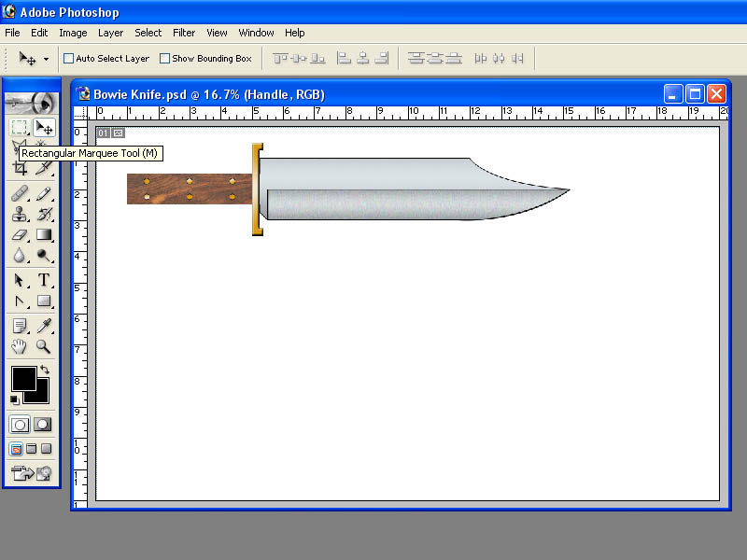Select the Move tool in toolbox
The height and width of the screenshot is (560, 747).
pyautogui.click(x=44, y=128)
